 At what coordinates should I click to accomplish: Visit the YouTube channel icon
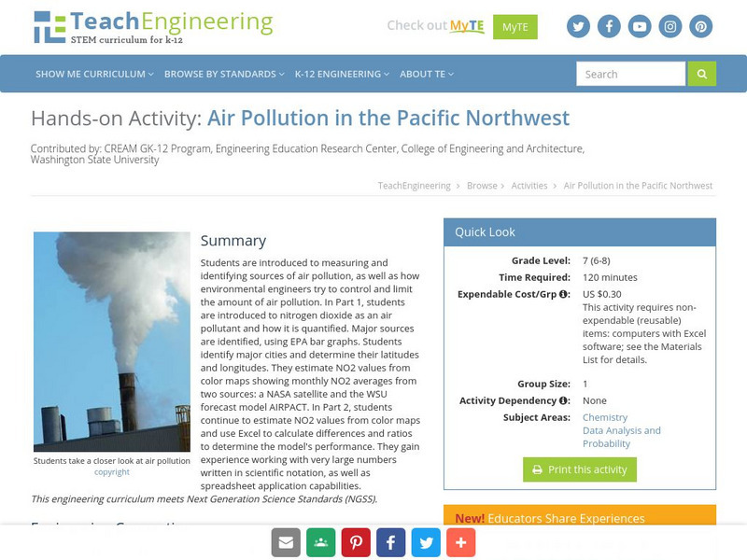(640, 26)
